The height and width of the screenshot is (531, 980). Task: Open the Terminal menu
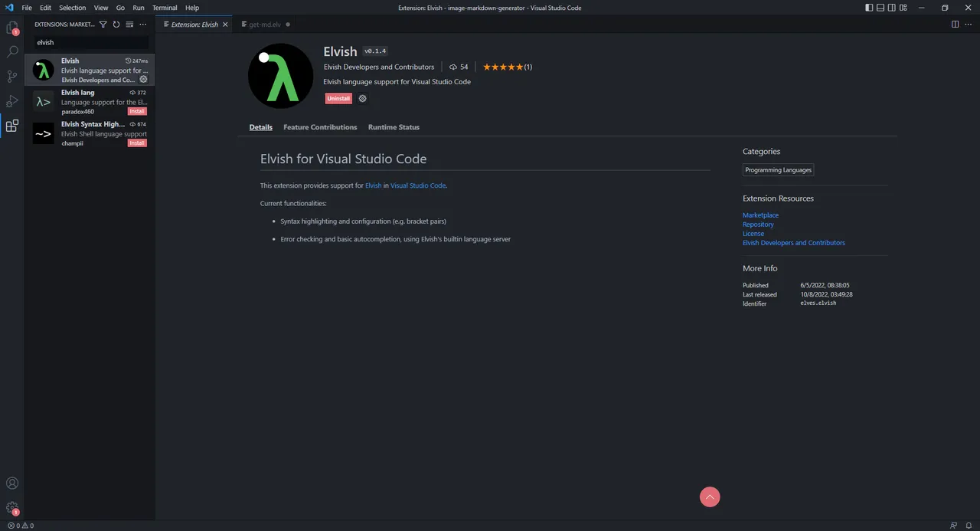(165, 8)
